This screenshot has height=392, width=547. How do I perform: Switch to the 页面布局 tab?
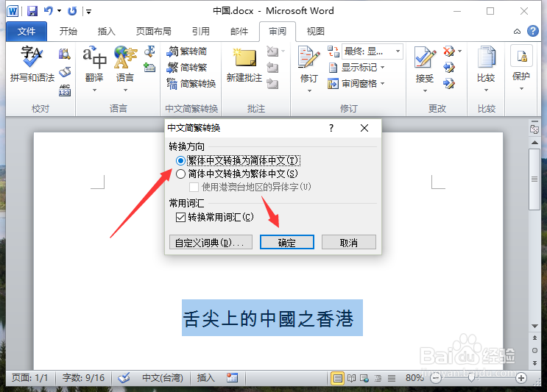click(153, 32)
